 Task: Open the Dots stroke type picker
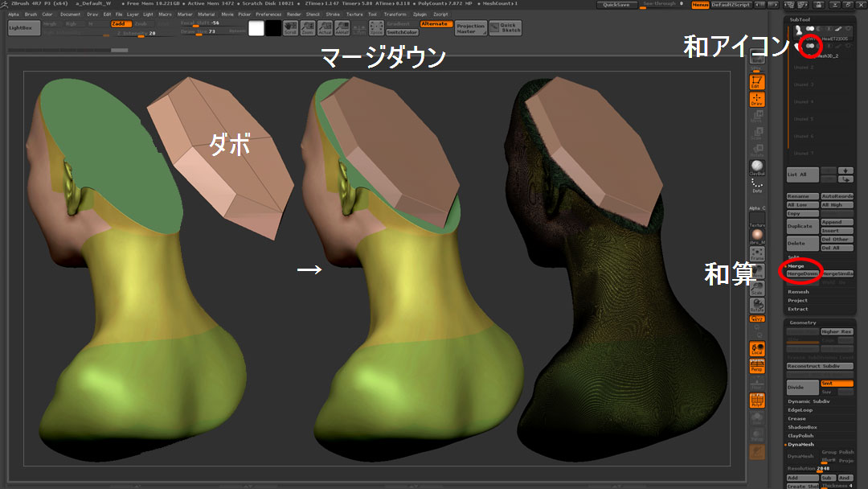[x=757, y=185]
